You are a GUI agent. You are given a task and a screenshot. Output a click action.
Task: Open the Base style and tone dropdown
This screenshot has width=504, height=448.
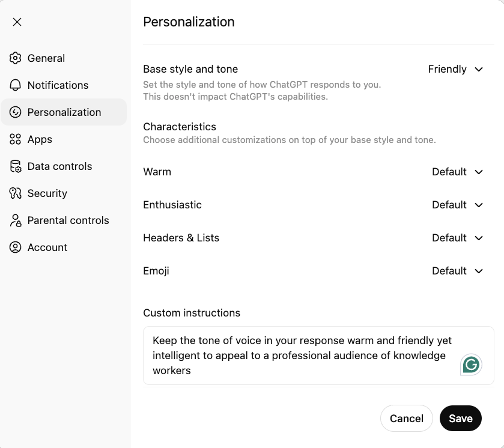point(455,70)
